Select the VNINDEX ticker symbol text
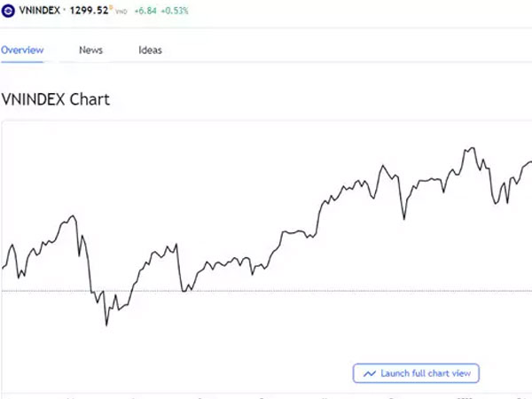532x399 pixels. [x=39, y=11]
